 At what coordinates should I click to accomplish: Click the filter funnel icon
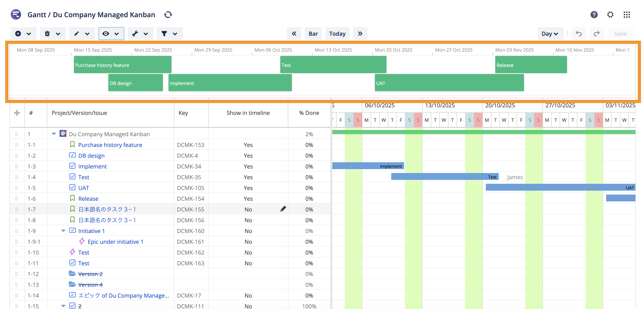(164, 34)
